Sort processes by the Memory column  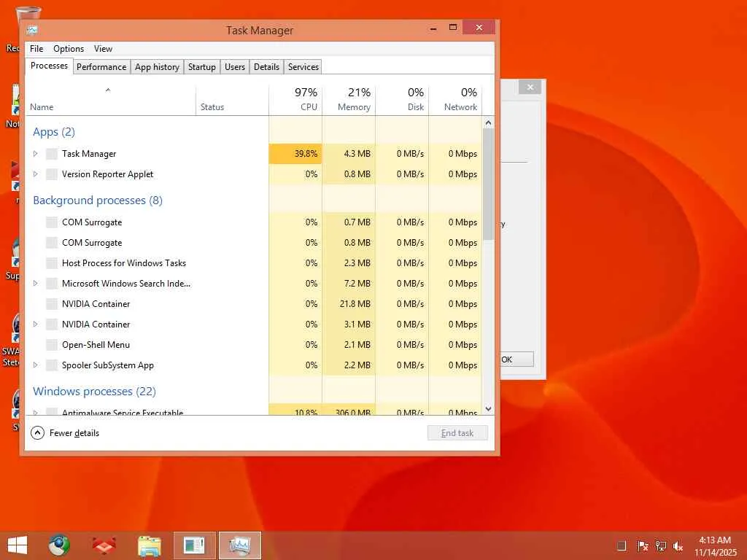(x=349, y=99)
